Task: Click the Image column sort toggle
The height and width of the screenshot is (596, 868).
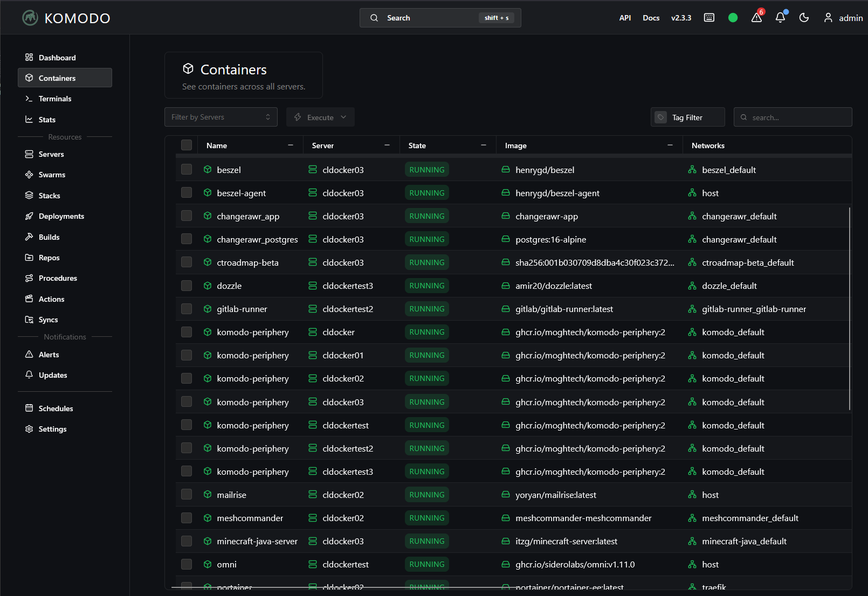Action: pos(670,145)
